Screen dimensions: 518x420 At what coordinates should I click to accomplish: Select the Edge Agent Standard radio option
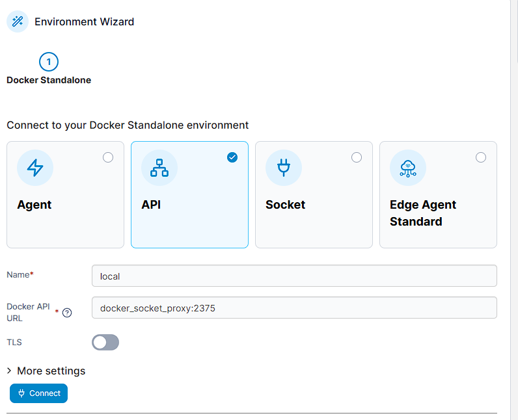pos(481,157)
